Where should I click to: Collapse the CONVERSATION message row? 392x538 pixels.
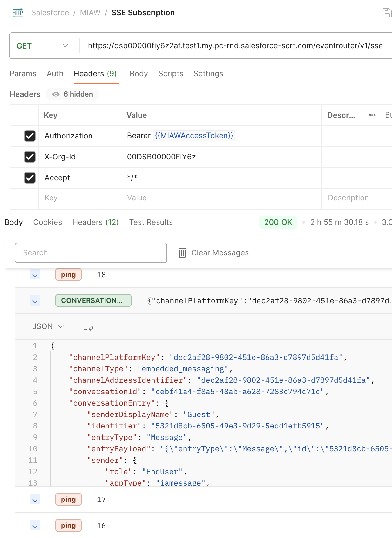(x=203, y=300)
